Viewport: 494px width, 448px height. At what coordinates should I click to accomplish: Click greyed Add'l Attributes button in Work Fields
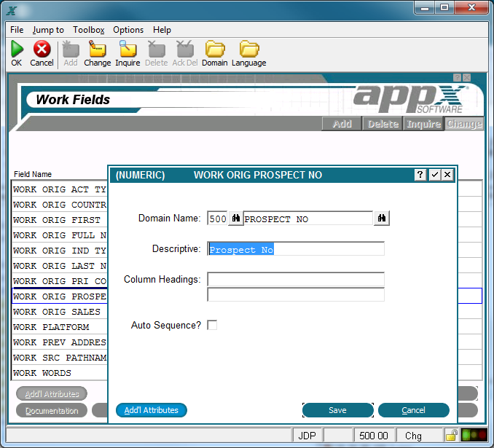tap(52, 394)
